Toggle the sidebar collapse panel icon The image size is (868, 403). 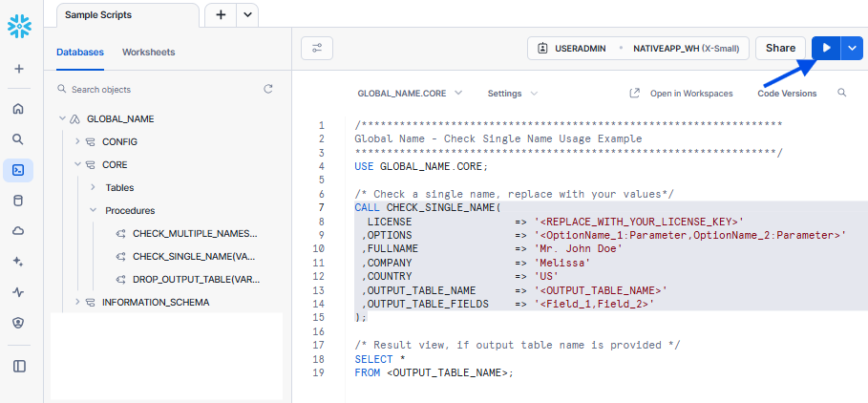point(19,366)
